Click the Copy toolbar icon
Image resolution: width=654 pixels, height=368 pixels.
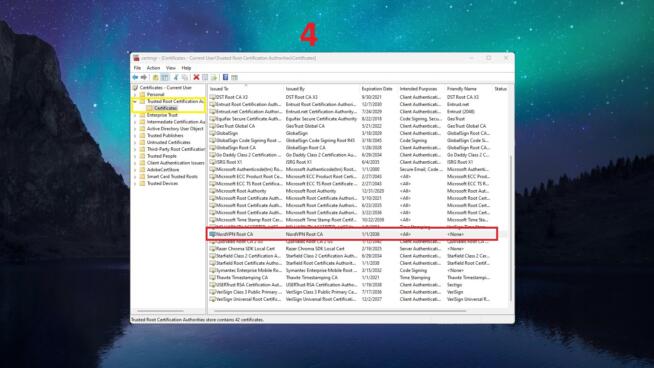pos(185,78)
